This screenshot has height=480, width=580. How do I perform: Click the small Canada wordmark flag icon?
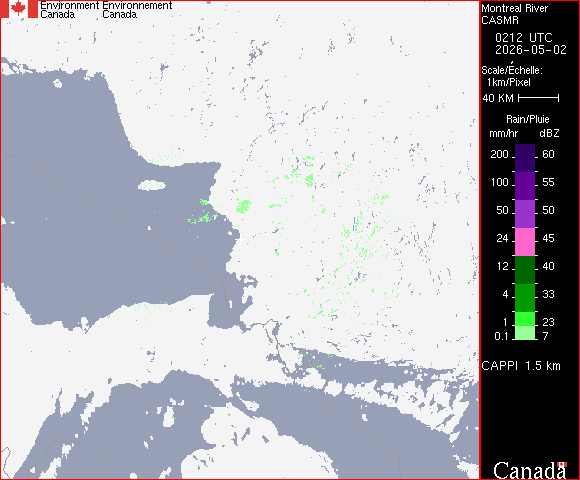562,464
